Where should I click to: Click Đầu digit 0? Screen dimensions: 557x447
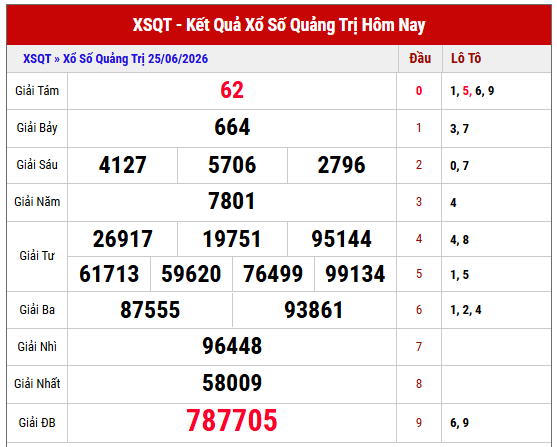[x=419, y=91]
